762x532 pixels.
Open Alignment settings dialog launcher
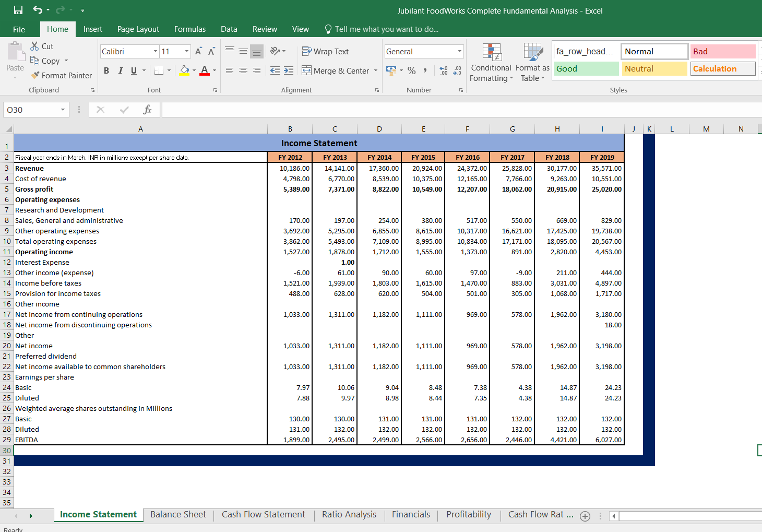377,90
